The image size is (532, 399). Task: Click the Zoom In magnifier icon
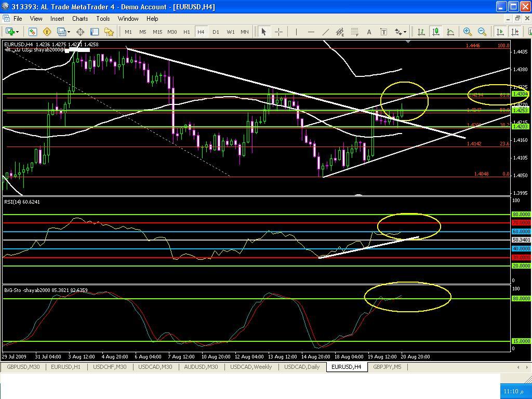pos(468,32)
